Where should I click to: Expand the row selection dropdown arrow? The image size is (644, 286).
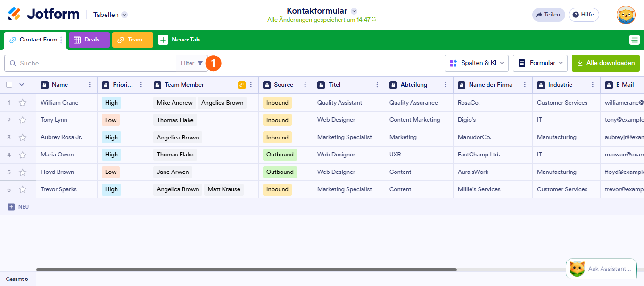point(21,85)
